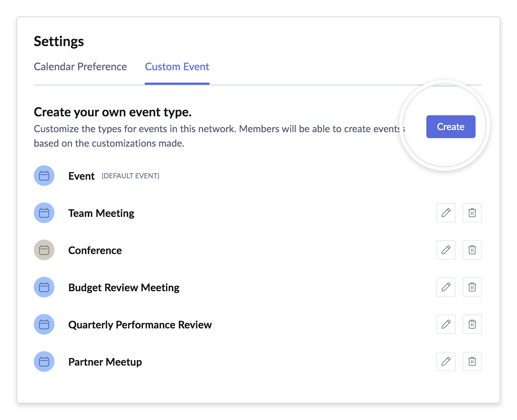Image resolution: width=517 pixels, height=420 pixels.
Task: Switch to the Calendar Preference tab
Action: click(x=80, y=67)
